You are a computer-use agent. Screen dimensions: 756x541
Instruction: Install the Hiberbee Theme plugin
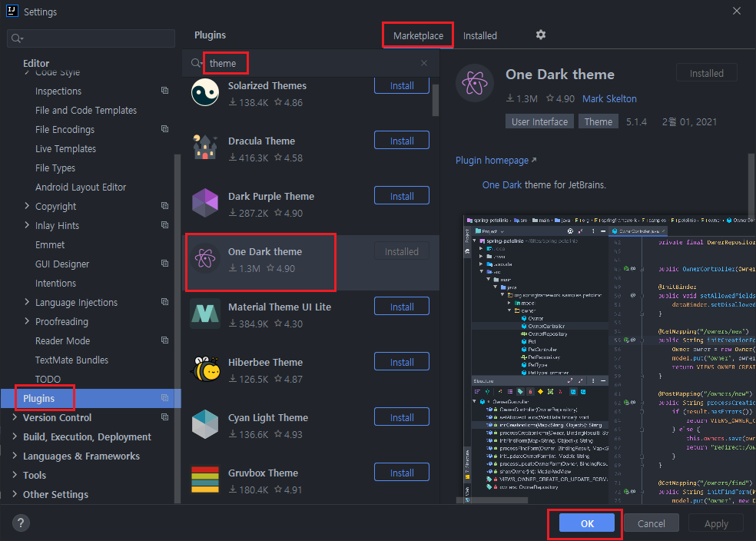(x=402, y=362)
